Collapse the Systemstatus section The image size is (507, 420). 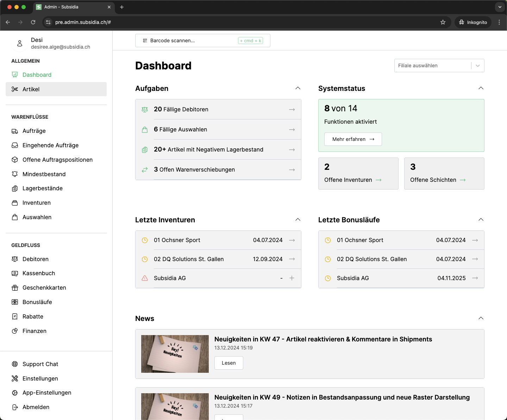click(481, 88)
